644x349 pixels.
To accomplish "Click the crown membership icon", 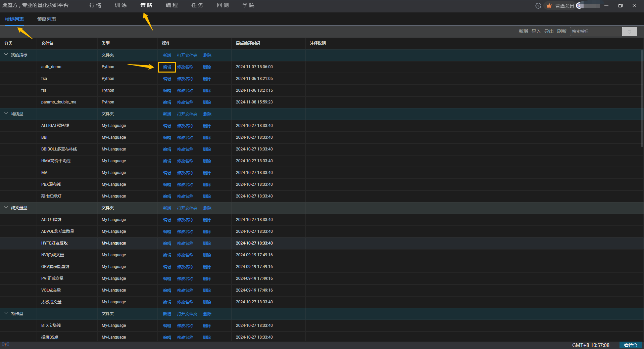I will (549, 6).
